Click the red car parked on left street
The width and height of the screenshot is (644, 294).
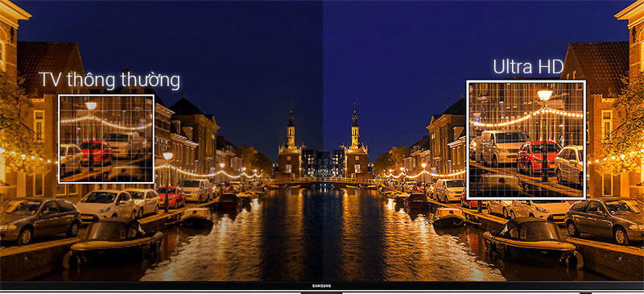click(x=171, y=197)
